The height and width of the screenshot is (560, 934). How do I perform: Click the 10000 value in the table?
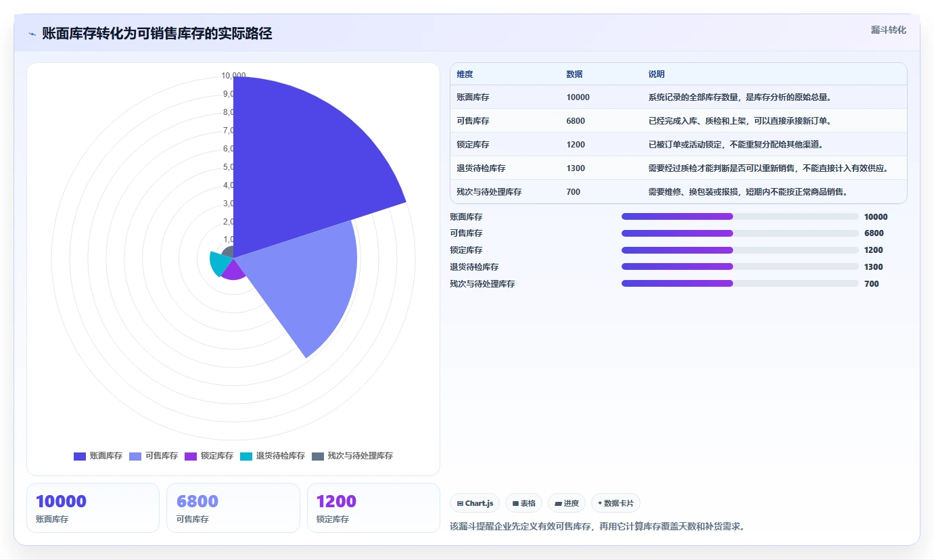click(x=578, y=97)
